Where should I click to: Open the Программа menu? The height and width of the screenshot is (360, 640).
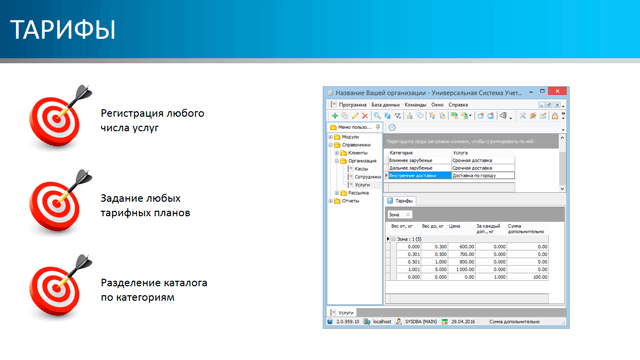pos(353,105)
